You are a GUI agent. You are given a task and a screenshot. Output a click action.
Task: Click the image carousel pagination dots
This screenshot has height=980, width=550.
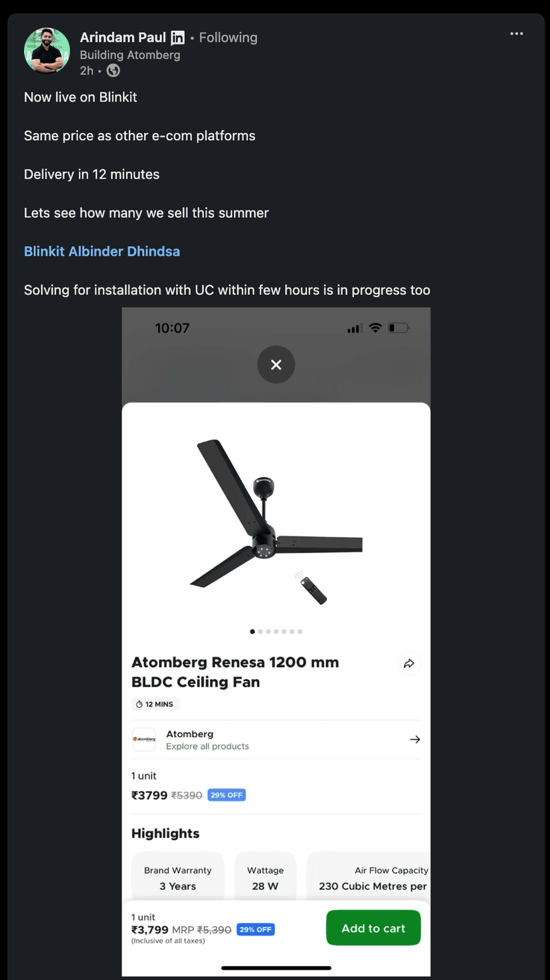(276, 631)
